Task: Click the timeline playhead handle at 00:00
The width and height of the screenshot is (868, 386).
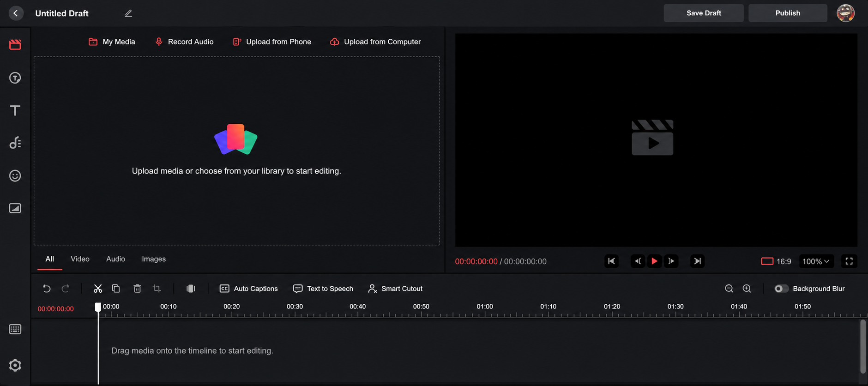Action: click(98, 307)
